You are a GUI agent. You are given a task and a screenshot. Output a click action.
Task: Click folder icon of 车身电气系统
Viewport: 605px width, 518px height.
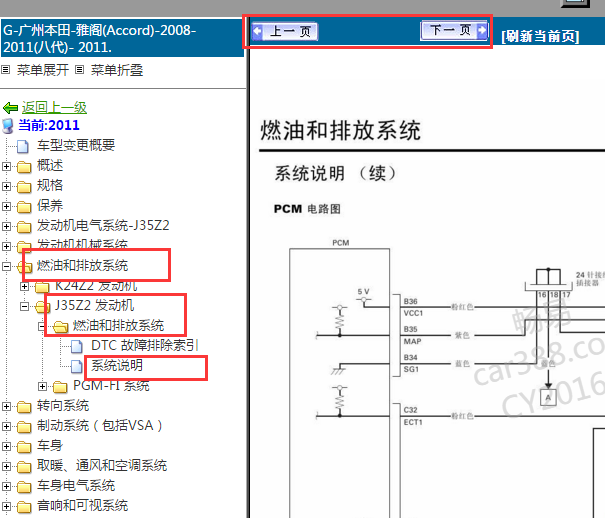tap(24, 487)
